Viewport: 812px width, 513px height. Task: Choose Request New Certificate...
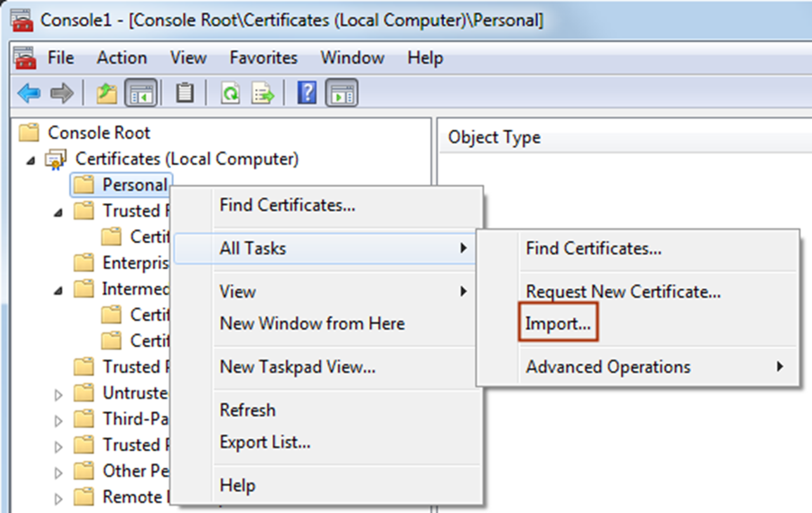[623, 292]
